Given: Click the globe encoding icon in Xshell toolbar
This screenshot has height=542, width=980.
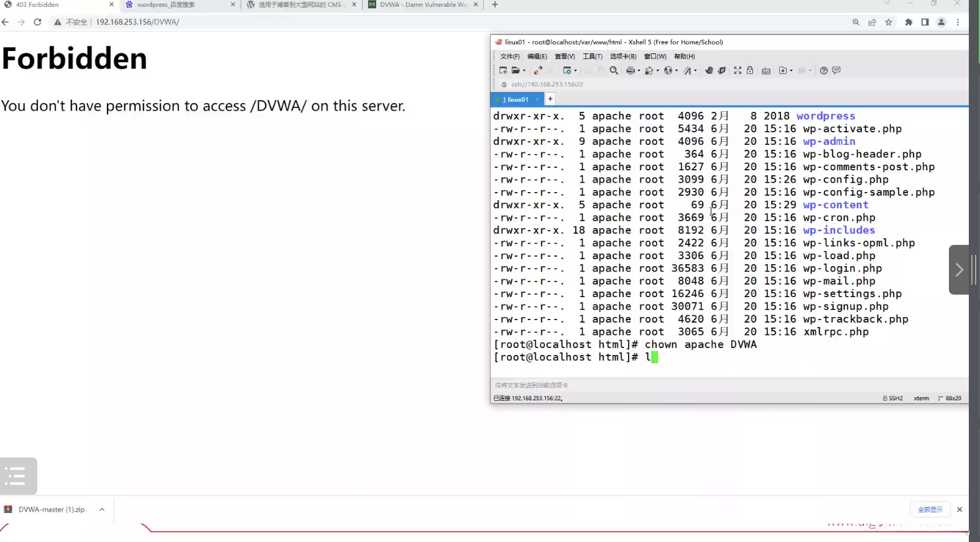Looking at the screenshot, I should point(668,71).
